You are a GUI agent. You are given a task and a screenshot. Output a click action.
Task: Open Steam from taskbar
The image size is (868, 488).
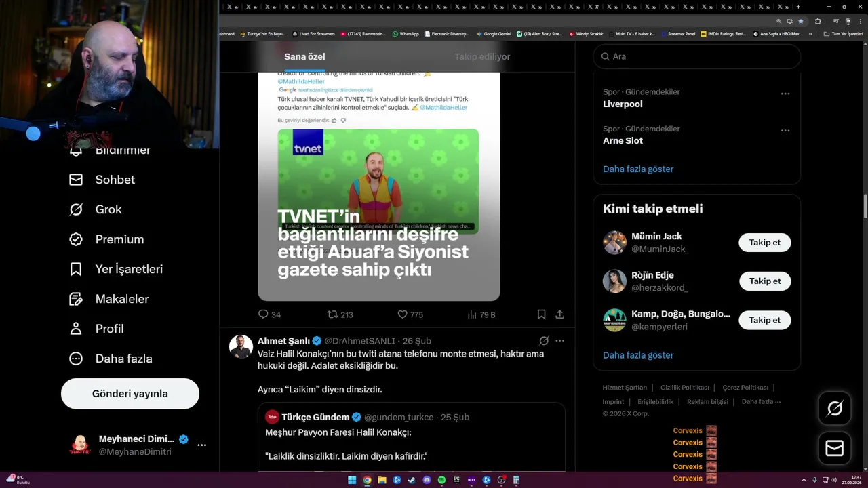pos(412,480)
